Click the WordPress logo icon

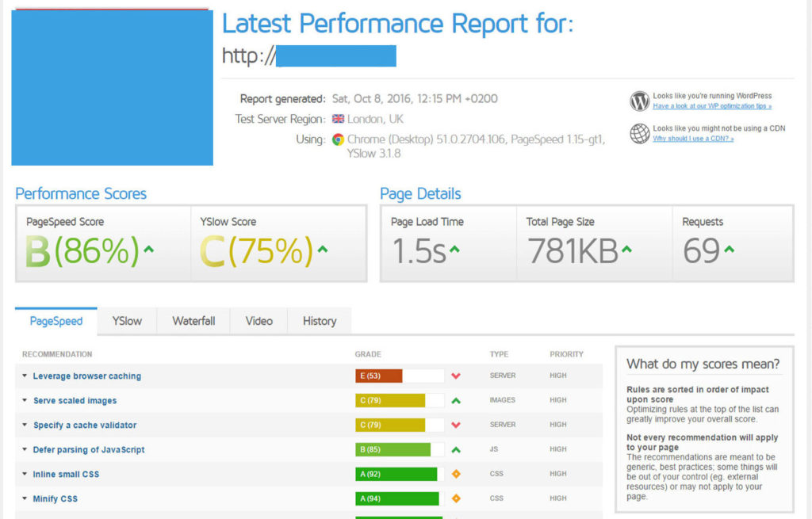(639, 101)
